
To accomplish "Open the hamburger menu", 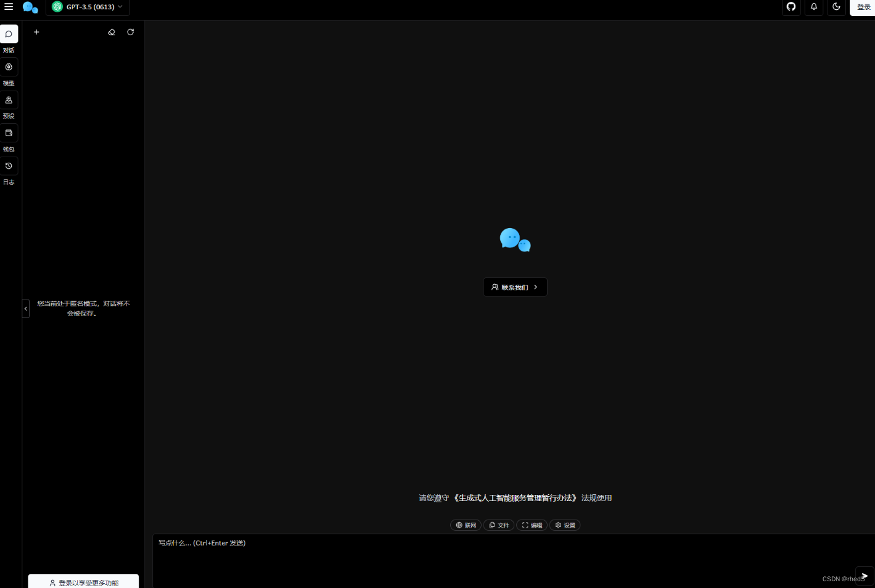I will click(x=9, y=7).
